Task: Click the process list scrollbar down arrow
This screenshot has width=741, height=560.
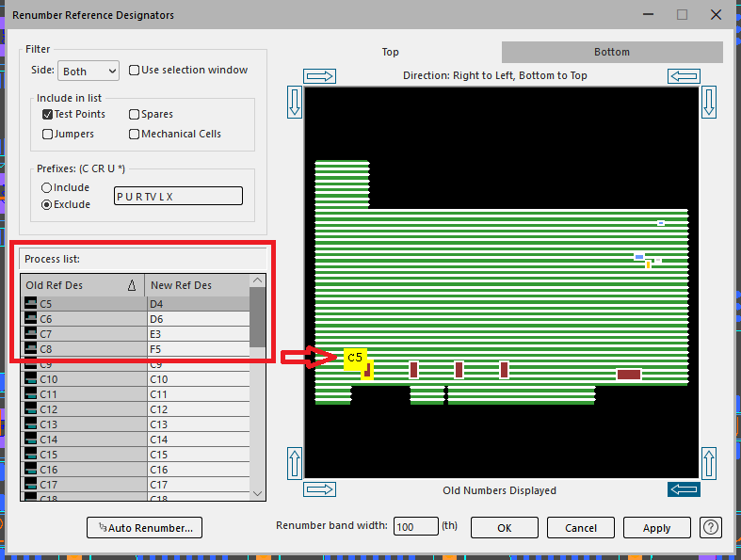Action: point(257,493)
